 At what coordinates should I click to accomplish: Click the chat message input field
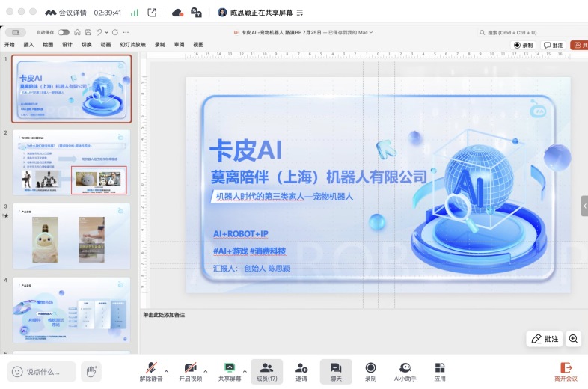[x=43, y=371]
